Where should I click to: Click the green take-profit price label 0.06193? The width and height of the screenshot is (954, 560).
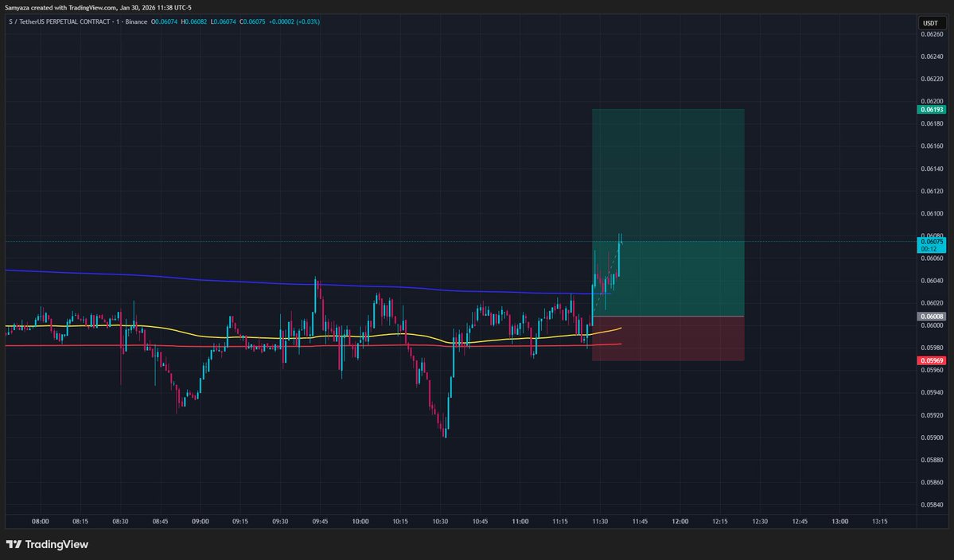(x=932, y=110)
